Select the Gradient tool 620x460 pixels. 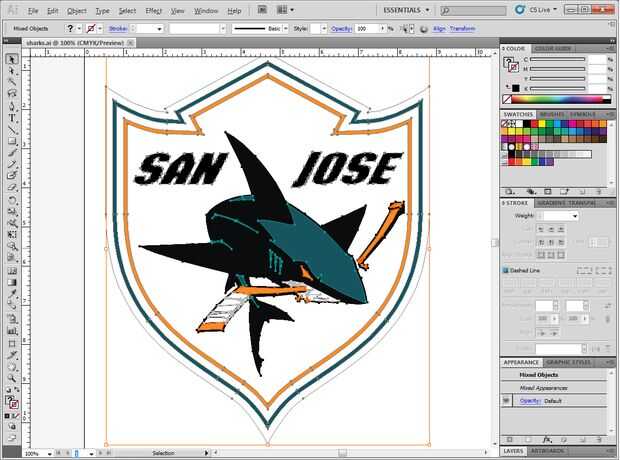[12, 282]
